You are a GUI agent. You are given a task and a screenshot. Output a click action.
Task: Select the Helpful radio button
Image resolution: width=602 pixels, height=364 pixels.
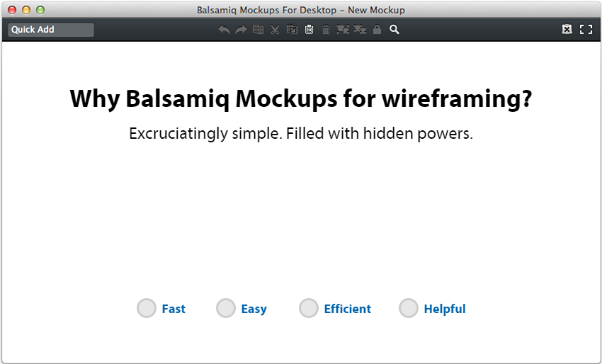pyautogui.click(x=409, y=308)
